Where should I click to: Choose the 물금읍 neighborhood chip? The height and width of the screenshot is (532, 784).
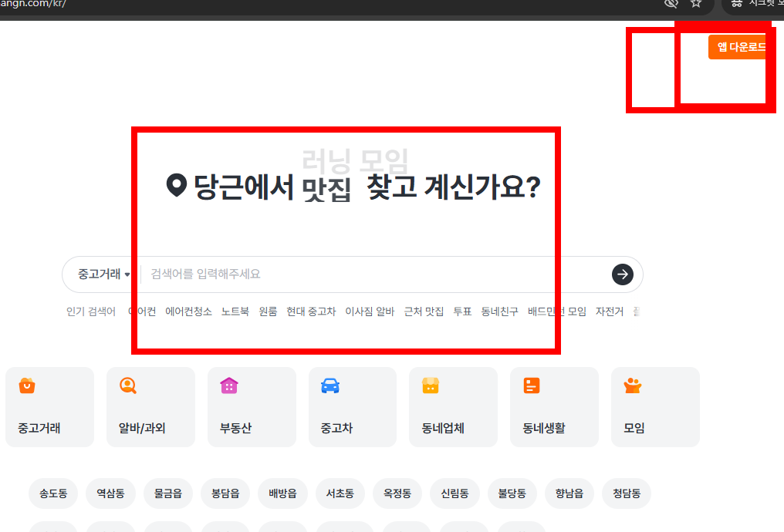coord(168,493)
